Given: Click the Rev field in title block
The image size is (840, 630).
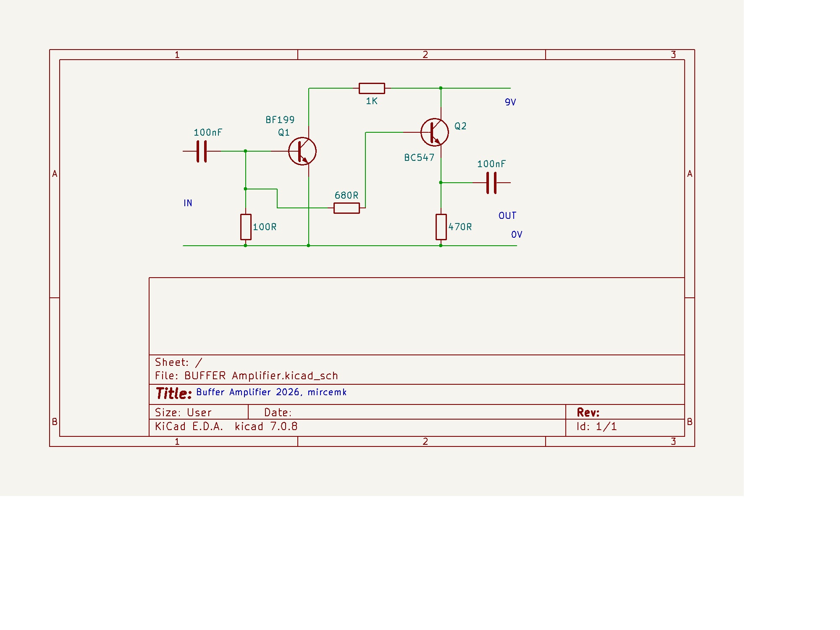Looking at the screenshot, I should pyautogui.click(x=588, y=412).
